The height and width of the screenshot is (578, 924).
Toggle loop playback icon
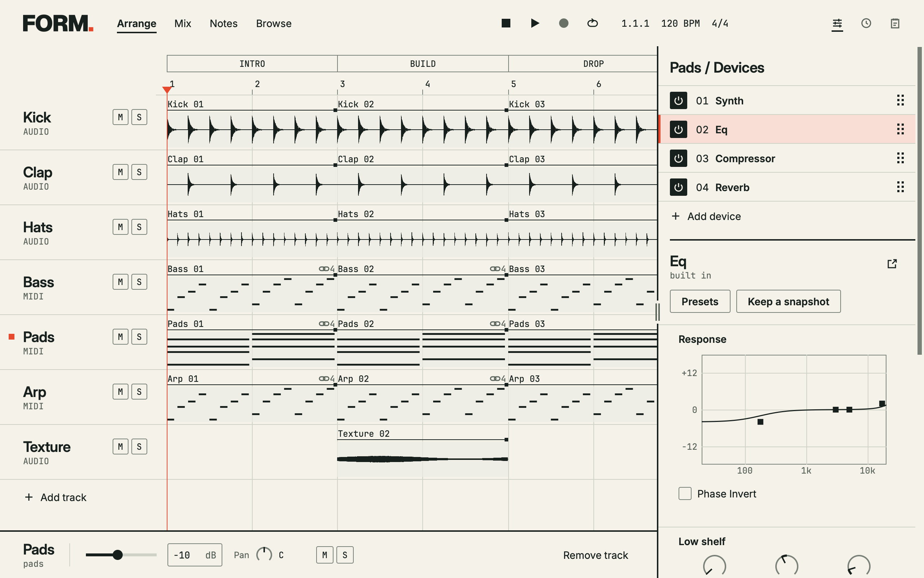coord(592,23)
